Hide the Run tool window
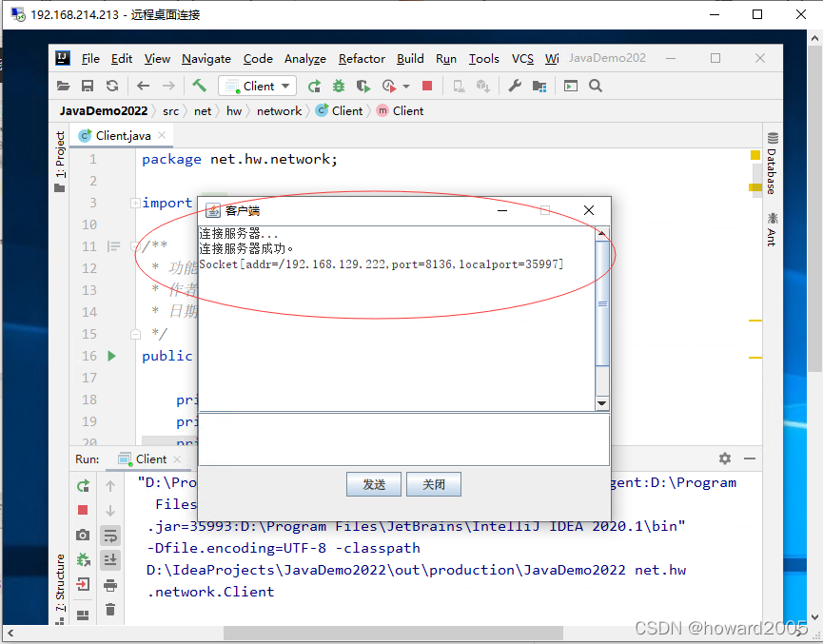Image resolution: width=823 pixels, height=644 pixels. click(x=750, y=459)
